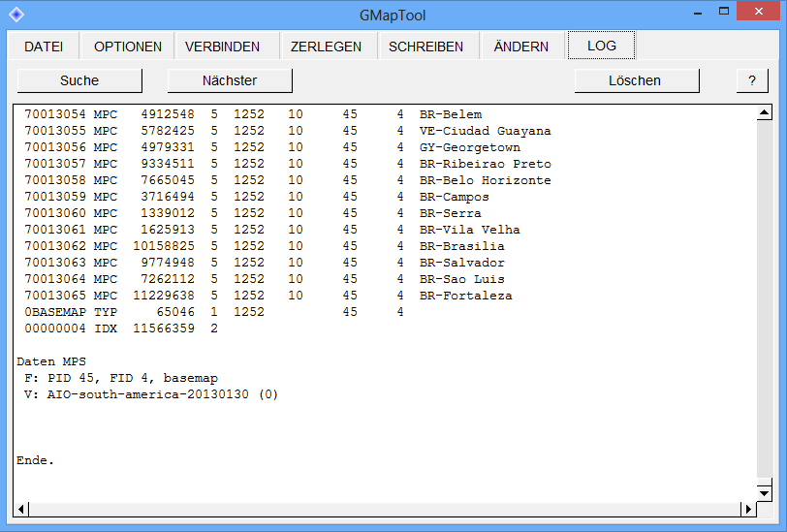This screenshot has width=787, height=532.
Task: Switch to the ÄNDERN tab
Action: (521, 47)
